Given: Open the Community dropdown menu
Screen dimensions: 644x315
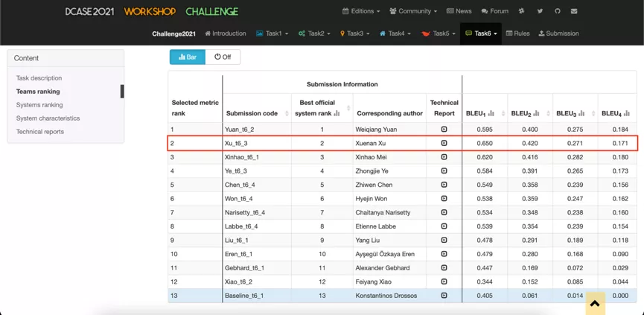Looking at the screenshot, I should pos(413,11).
